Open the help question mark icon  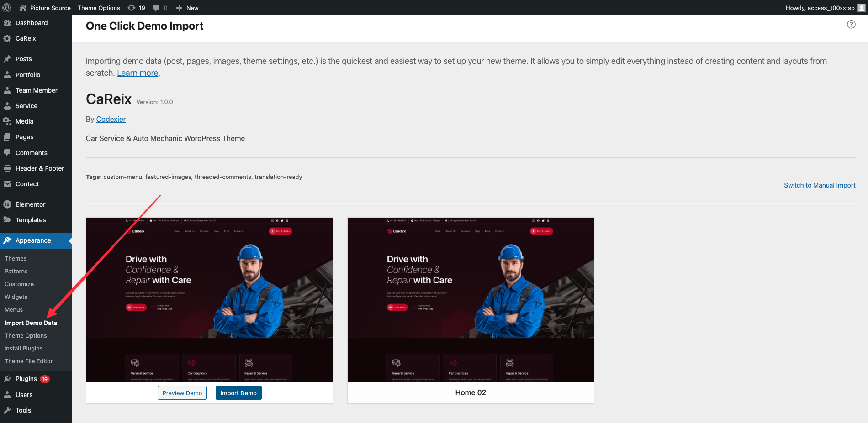[x=851, y=24]
